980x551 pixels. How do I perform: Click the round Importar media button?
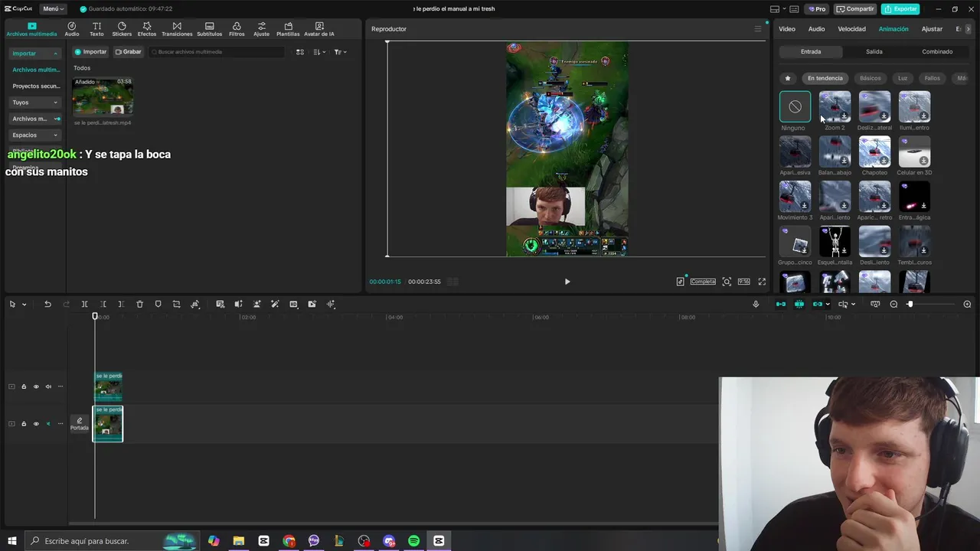point(90,52)
